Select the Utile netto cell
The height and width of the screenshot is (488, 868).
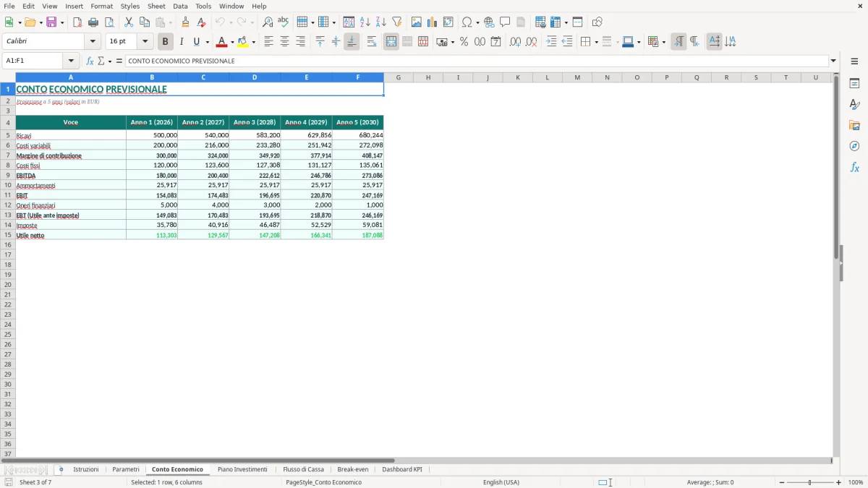(71, 236)
